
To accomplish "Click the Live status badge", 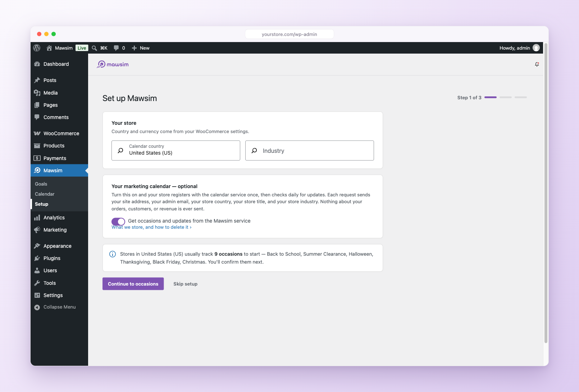I will pos(82,48).
